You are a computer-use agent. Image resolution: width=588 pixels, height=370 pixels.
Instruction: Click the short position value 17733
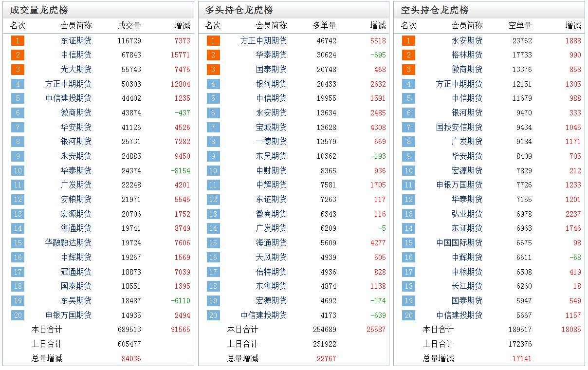pyautogui.click(x=522, y=55)
